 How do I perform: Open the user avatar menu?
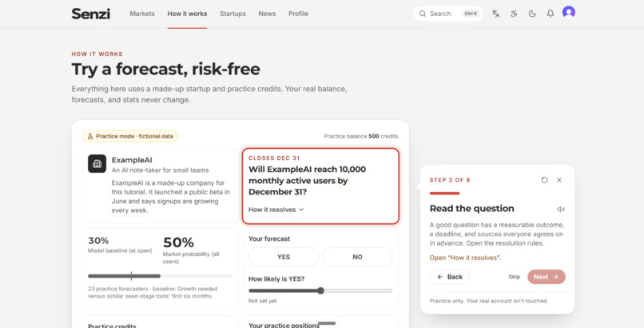pos(569,12)
